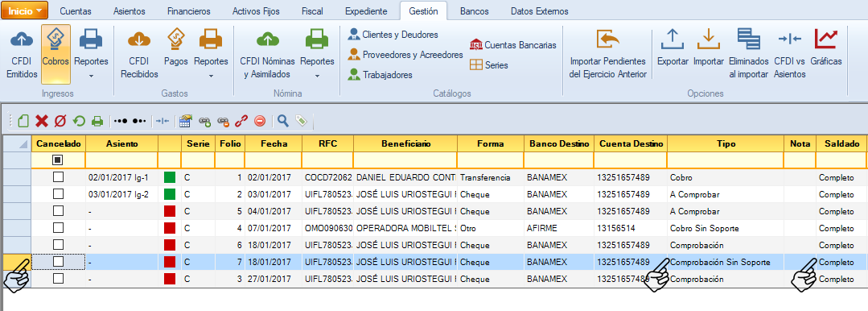This screenshot has height=311, width=868.
Task: Switch to the Bancos tab
Action: pyautogui.click(x=474, y=11)
